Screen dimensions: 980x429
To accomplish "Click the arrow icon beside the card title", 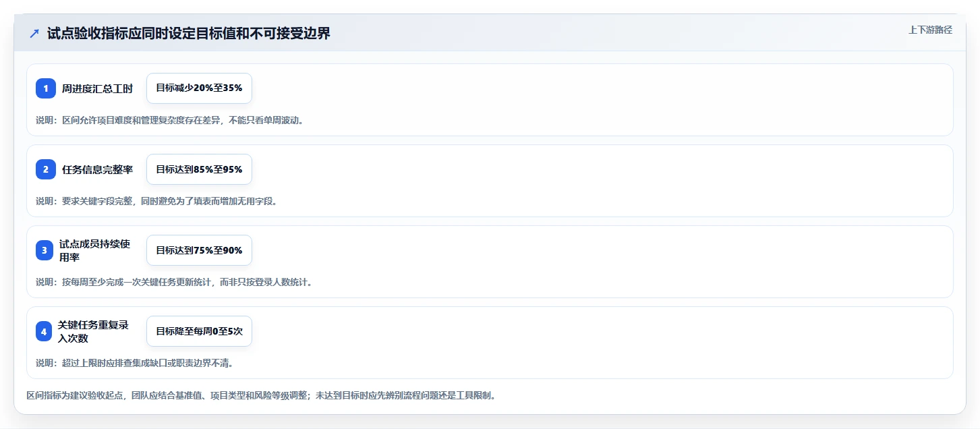I will pos(34,34).
